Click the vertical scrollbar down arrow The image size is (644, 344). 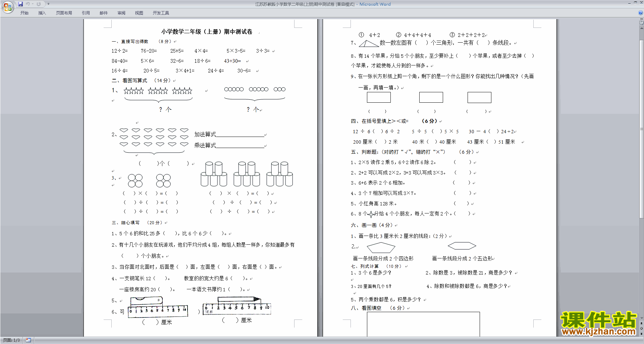point(642,318)
